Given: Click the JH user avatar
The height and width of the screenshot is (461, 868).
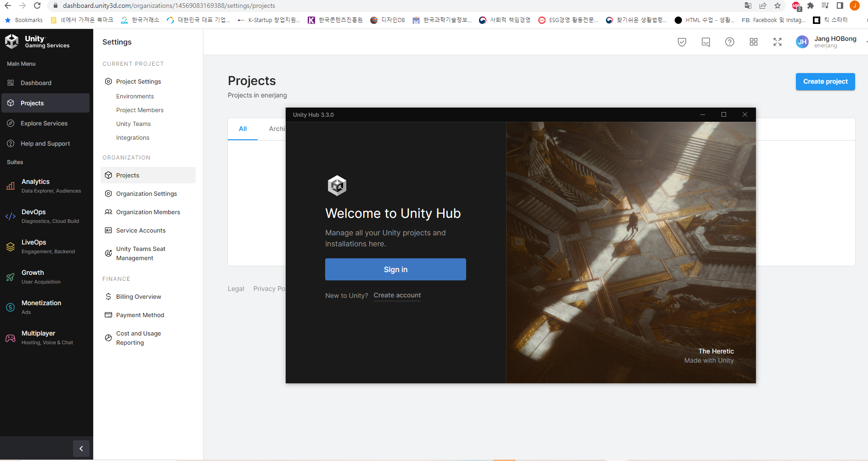Looking at the screenshot, I should pos(802,42).
